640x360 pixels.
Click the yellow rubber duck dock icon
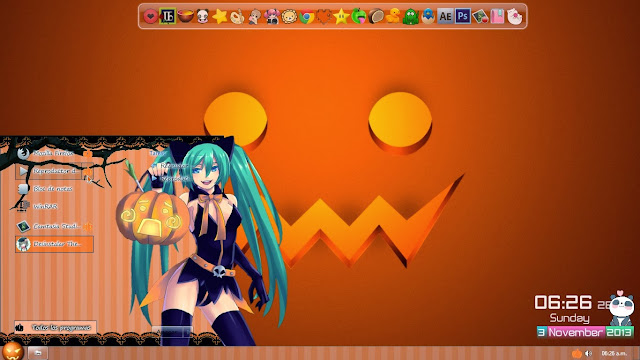pyautogui.click(x=393, y=17)
